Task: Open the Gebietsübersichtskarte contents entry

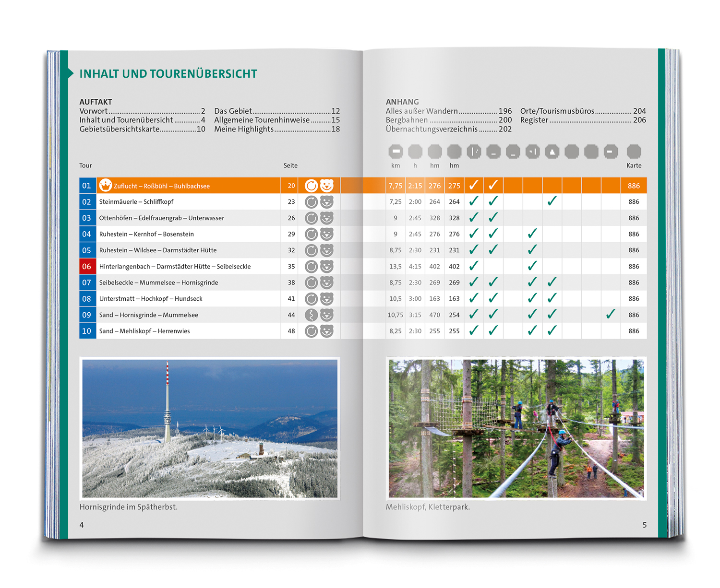Action: [x=142, y=129]
